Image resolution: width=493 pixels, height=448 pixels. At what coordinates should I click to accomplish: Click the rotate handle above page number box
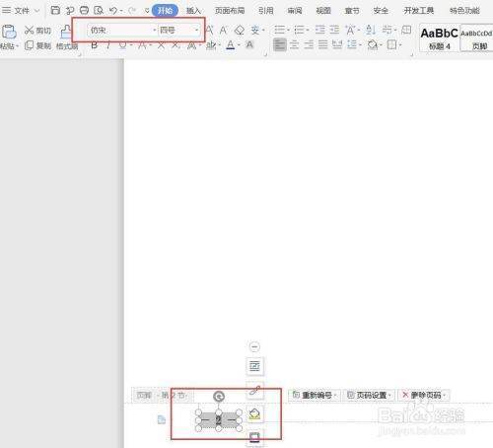click(219, 397)
